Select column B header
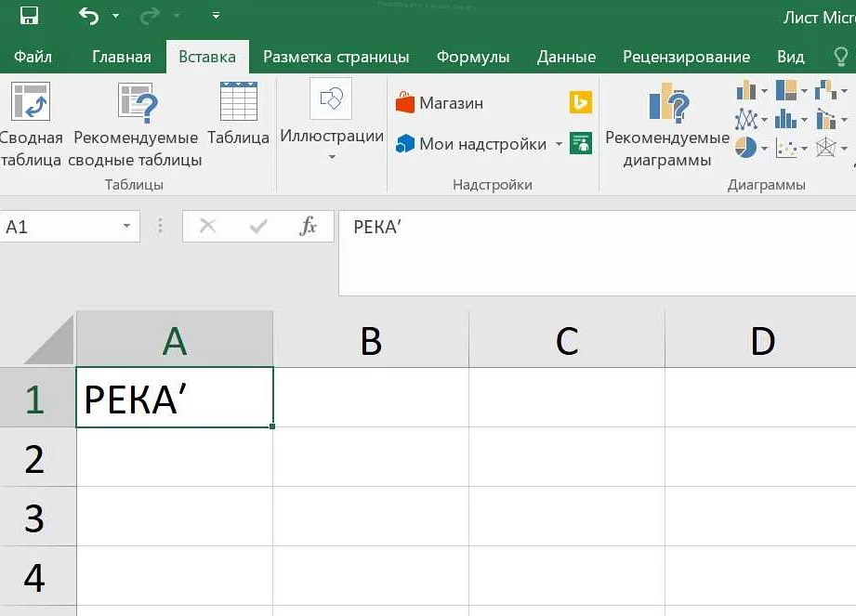 (371, 341)
